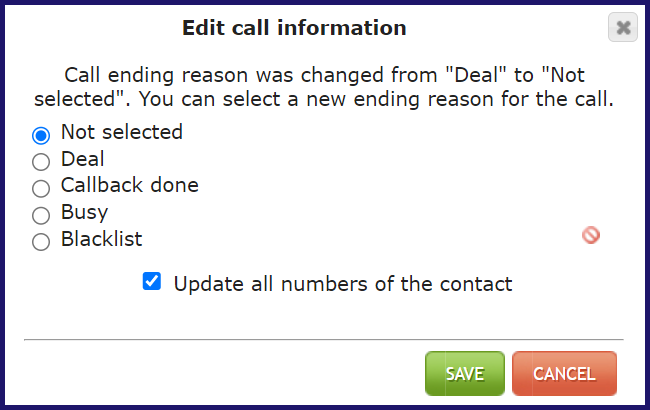
Task: Click "Update all numbers of the contact" label
Action: coord(343,284)
